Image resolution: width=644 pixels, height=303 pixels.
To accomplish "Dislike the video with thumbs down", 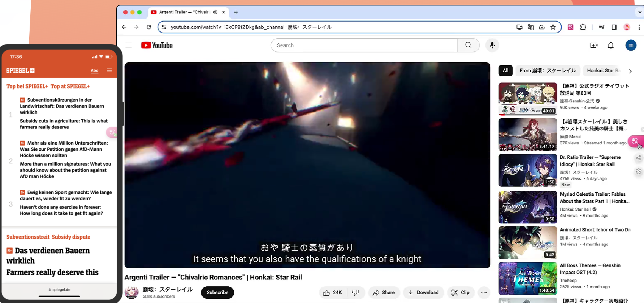I will 356,293.
